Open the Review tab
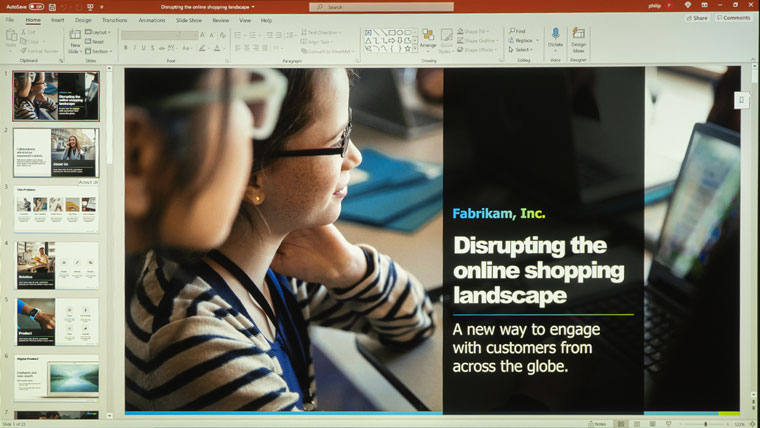This screenshot has width=760, height=428. [221, 20]
